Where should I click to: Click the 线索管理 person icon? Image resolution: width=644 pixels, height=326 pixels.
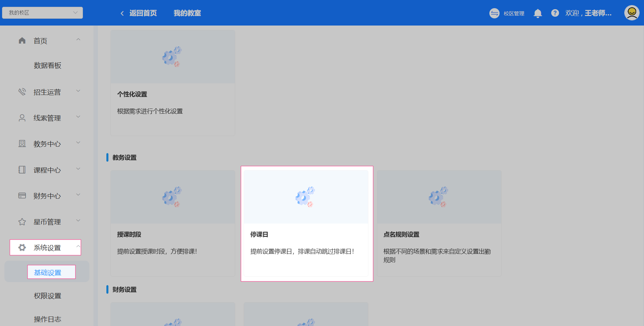pyautogui.click(x=22, y=118)
